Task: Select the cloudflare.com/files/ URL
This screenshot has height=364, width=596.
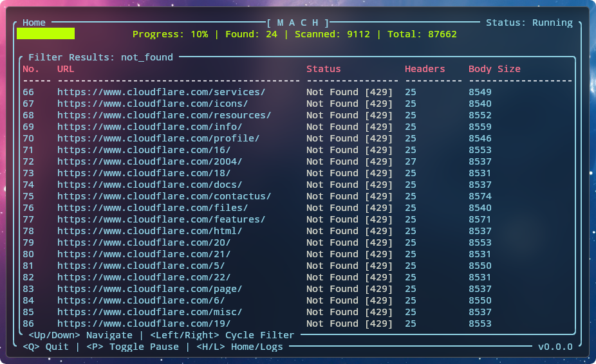Action: point(153,208)
